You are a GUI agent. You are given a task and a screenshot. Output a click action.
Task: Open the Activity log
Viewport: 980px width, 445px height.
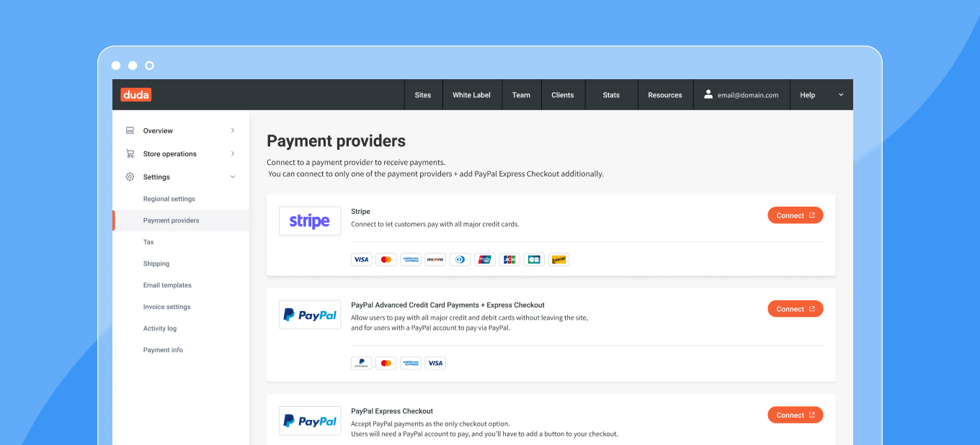(x=160, y=328)
